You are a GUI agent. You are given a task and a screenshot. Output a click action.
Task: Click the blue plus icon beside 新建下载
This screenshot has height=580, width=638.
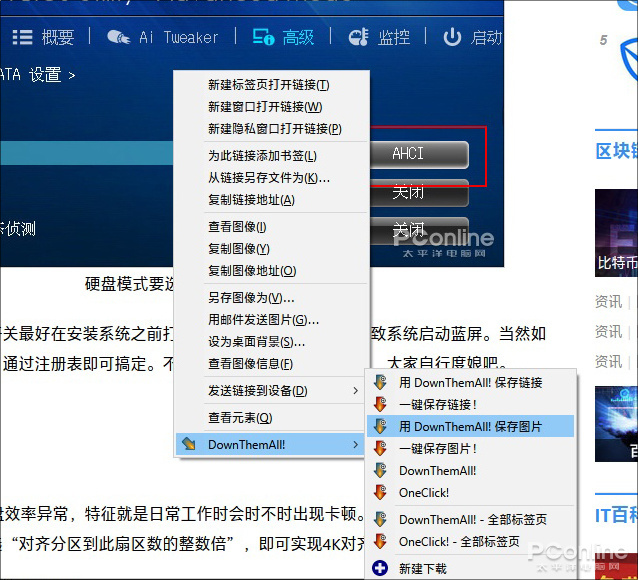380,568
